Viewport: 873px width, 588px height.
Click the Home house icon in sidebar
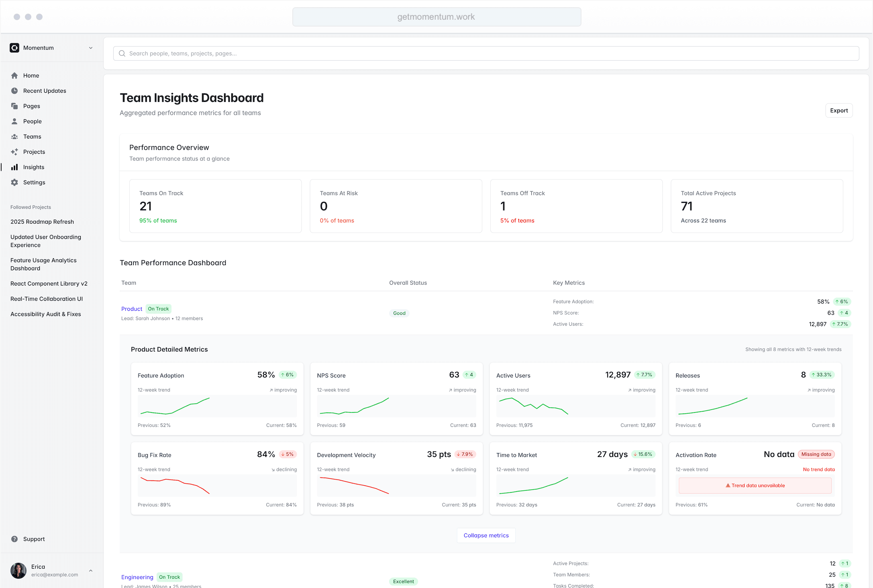click(14, 76)
